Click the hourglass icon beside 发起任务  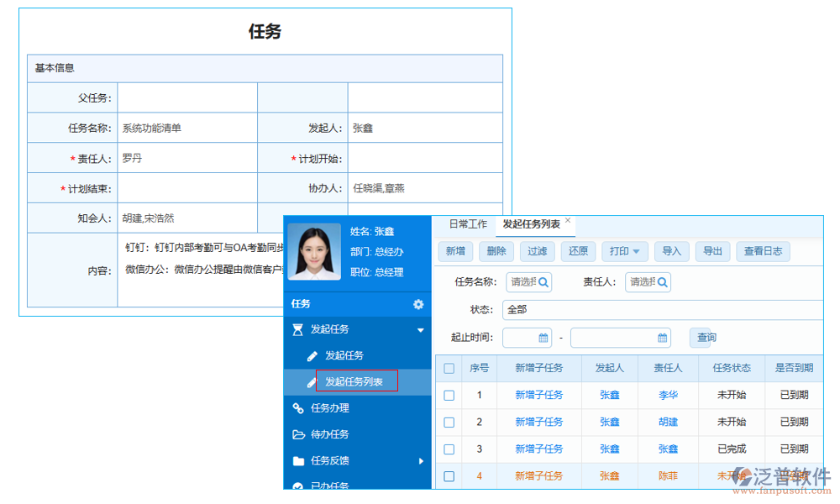tap(299, 328)
